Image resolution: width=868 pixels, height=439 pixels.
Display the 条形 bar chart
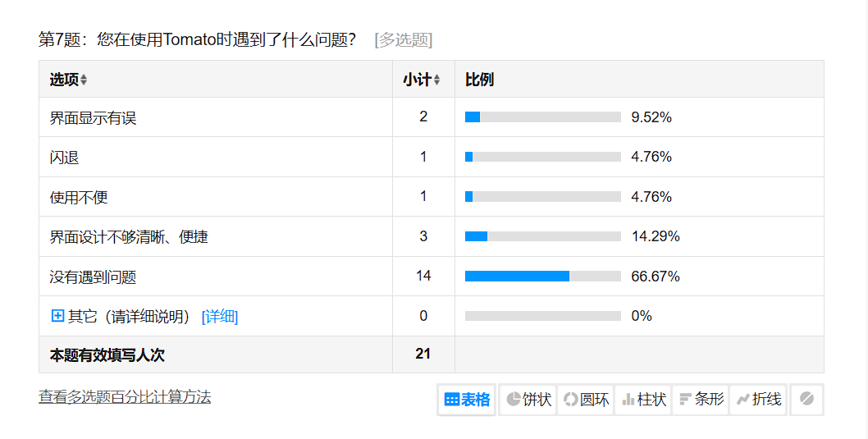[701, 400]
